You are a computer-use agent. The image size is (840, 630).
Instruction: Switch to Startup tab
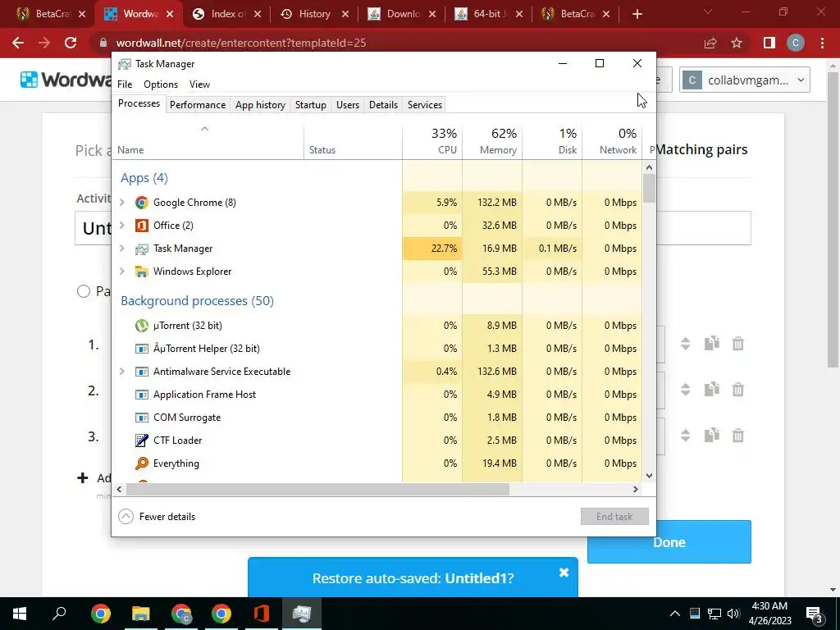click(311, 105)
